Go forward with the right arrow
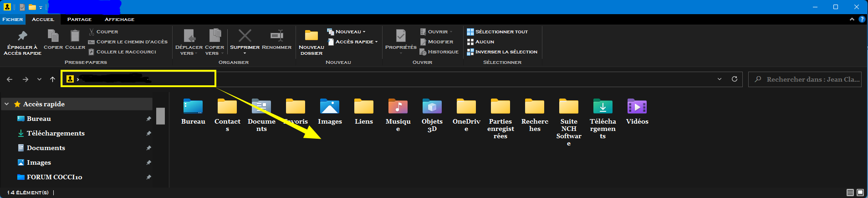 (26, 79)
